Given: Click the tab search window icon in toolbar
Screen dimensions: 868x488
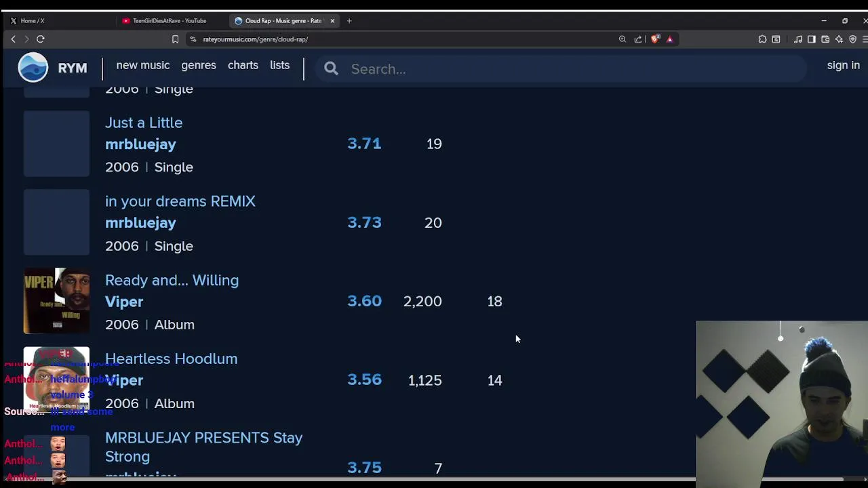Looking at the screenshot, I should pos(776,39).
